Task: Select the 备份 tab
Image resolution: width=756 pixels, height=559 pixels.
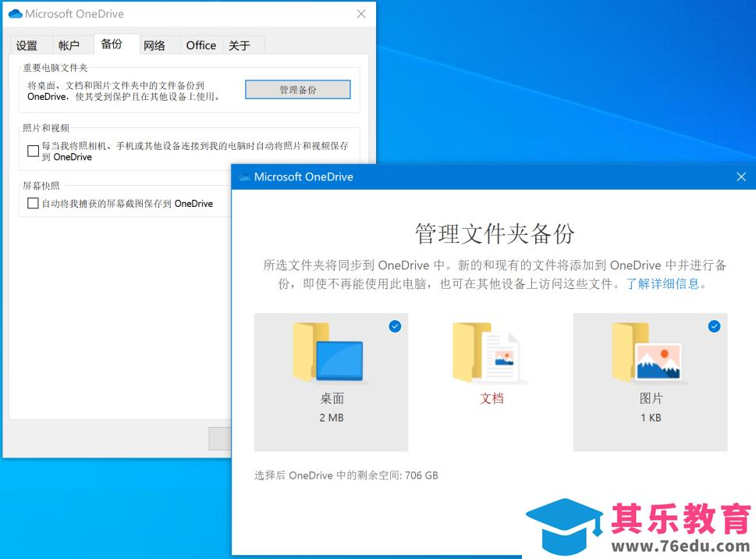Action: coord(112,44)
